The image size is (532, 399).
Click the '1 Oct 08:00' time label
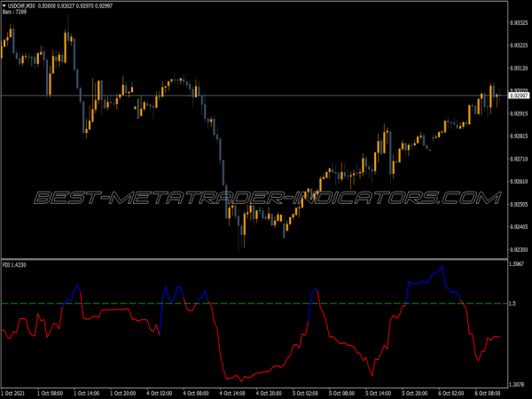click(50, 393)
